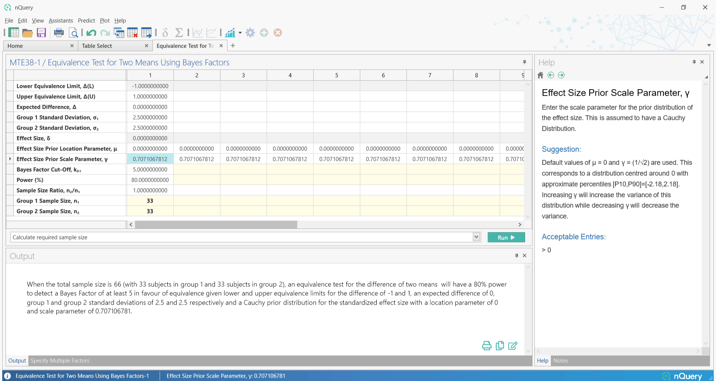This screenshot has height=381, width=716.
Task: Close the Table Select tab
Action: point(147,46)
